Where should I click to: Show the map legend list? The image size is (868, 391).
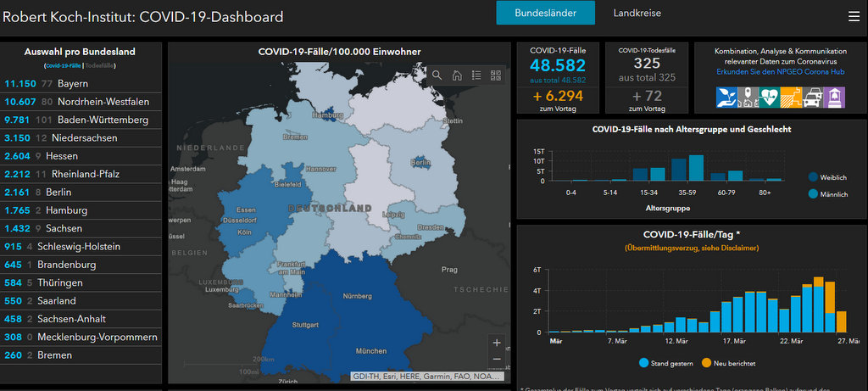(476, 75)
